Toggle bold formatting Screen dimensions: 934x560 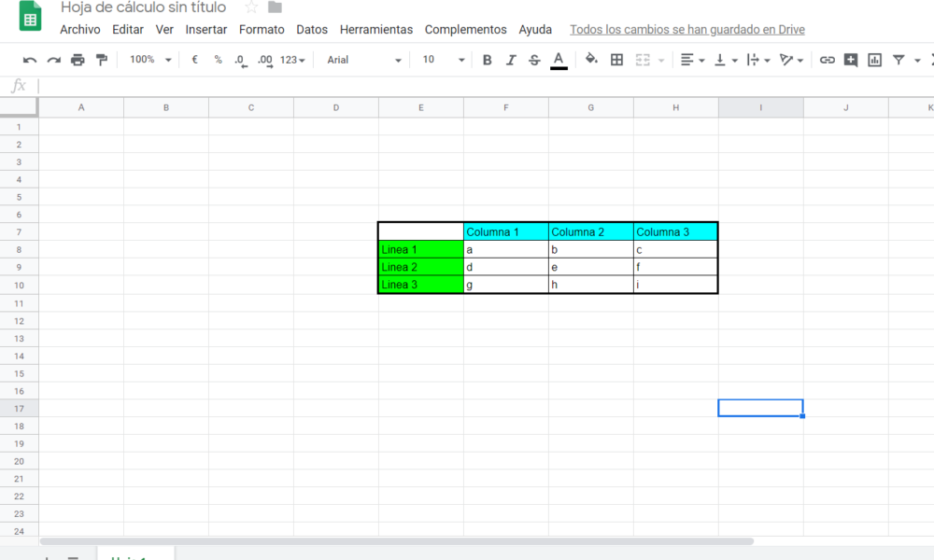coord(487,59)
